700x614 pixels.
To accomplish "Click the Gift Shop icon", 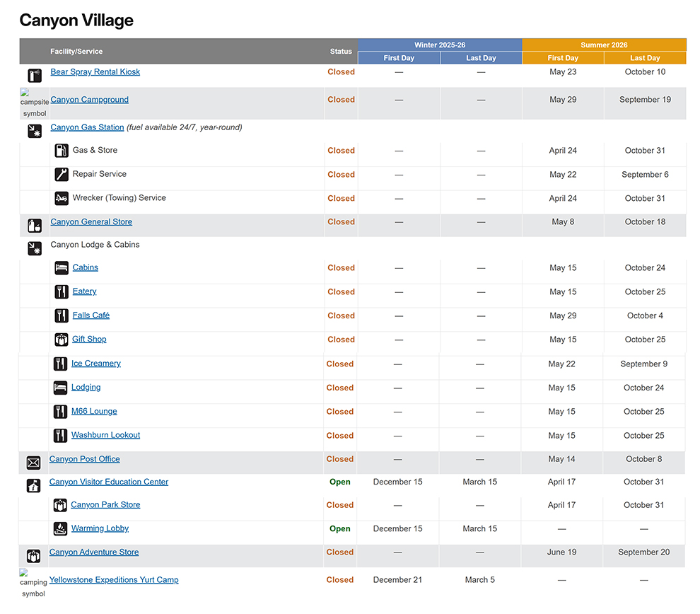I will point(61,340).
